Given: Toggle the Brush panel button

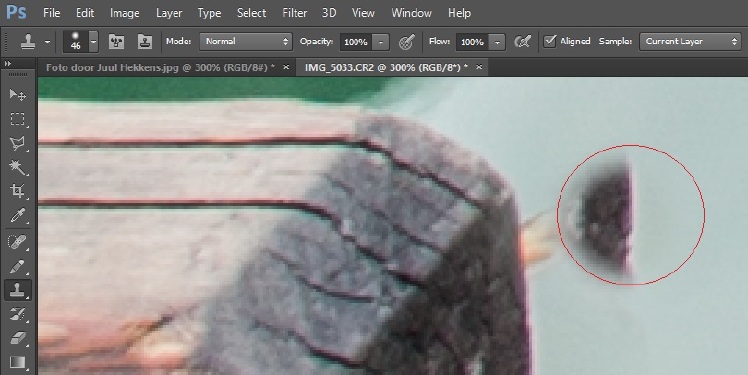Looking at the screenshot, I should click(x=117, y=42).
